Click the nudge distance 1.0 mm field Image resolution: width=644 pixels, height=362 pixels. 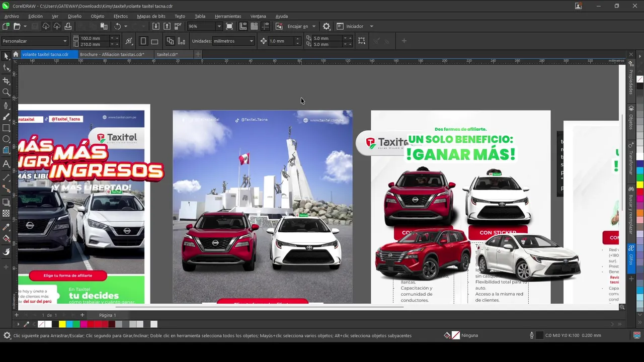[x=281, y=41]
